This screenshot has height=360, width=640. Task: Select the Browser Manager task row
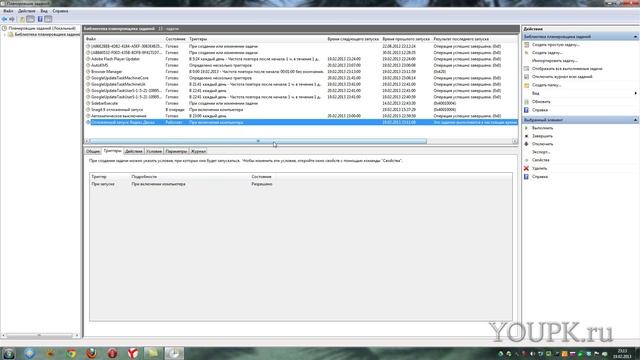[301, 72]
